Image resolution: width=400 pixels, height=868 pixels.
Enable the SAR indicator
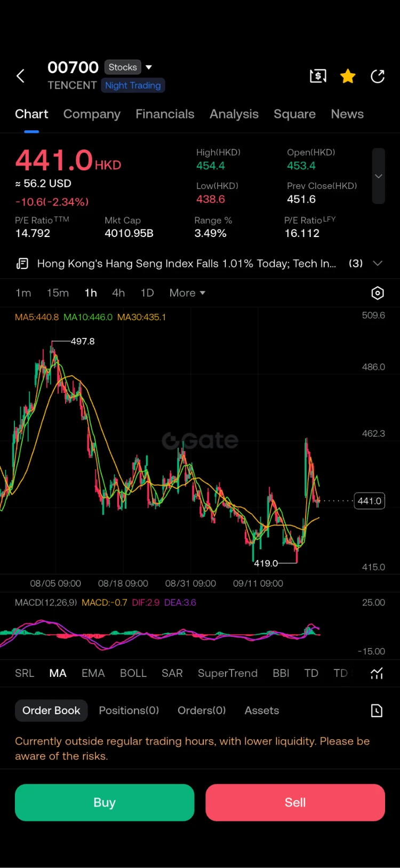(172, 673)
